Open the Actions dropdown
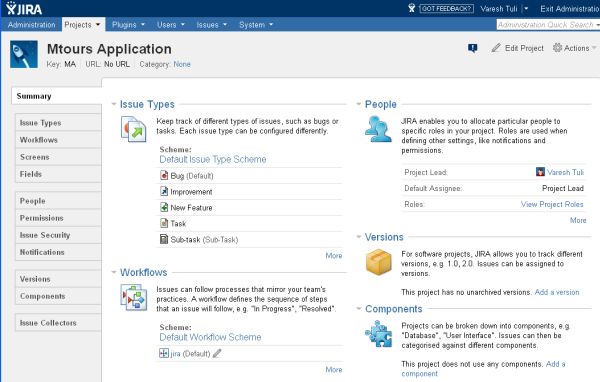This screenshot has height=382, width=600. (x=575, y=48)
